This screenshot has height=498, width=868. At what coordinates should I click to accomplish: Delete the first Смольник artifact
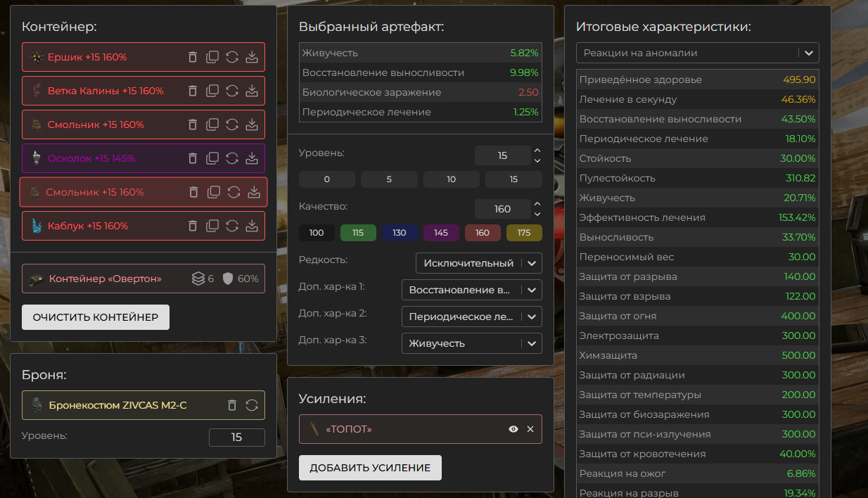(x=193, y=124)
